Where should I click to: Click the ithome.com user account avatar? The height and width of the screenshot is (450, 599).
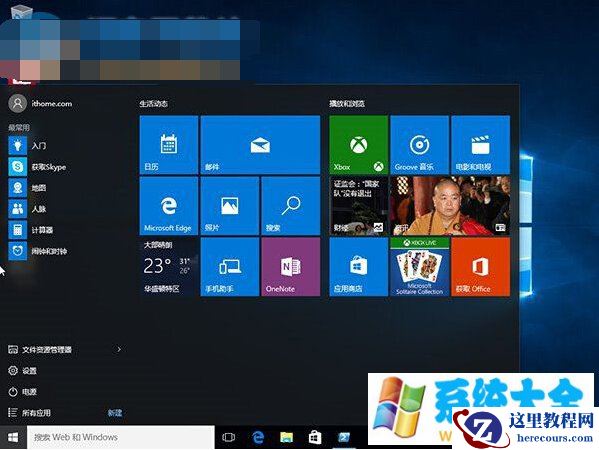click(18, 104)
